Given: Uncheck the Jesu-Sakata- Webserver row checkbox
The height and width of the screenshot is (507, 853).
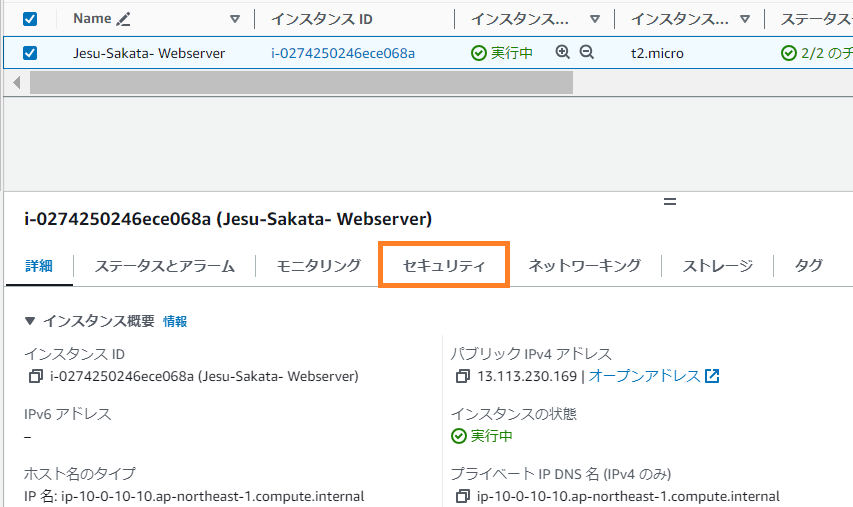Looking at the screenshot, I should pyautogui.click(x=30, y=53).
